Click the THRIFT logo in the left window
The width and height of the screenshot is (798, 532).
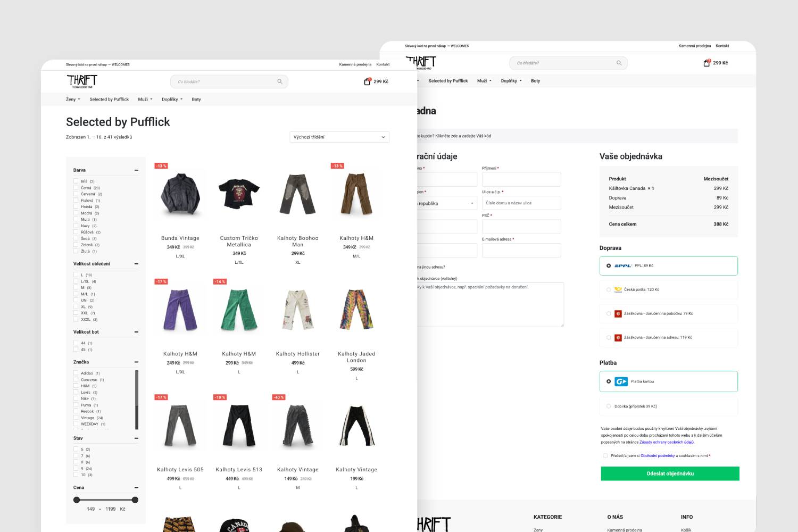pyautogui.click(x=82, y=81)
